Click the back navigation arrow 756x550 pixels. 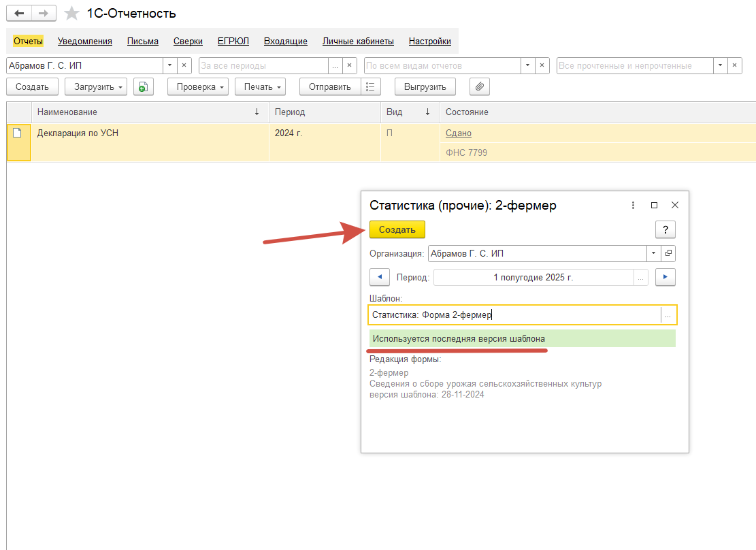pyautogui.click(x=19, y=14)
